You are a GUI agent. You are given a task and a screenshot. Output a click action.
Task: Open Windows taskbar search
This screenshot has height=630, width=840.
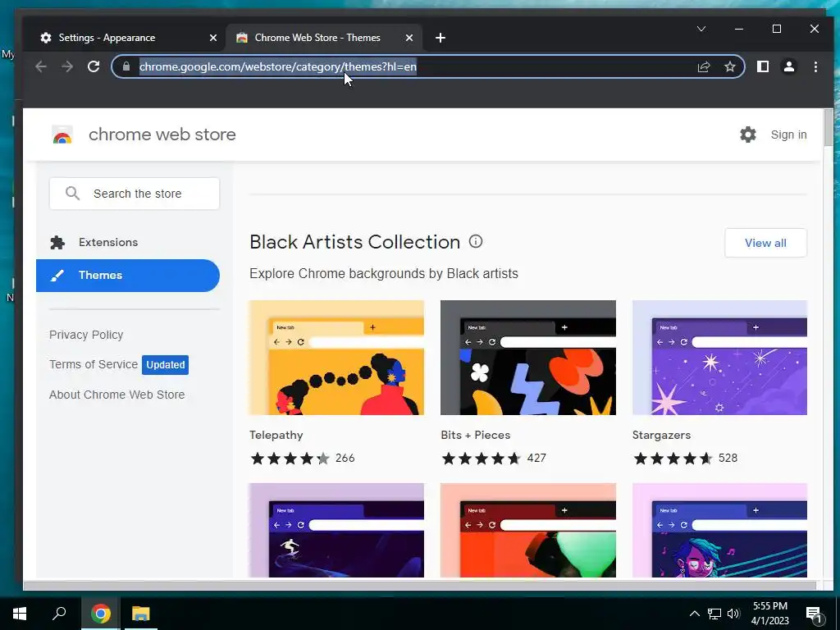(x=59, y=614)
